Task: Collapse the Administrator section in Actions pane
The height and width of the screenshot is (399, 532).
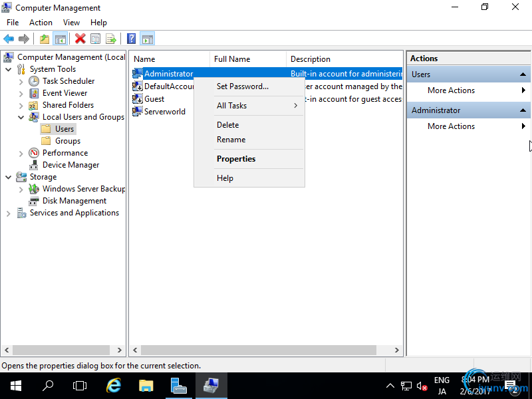Action: pyautogui.click(x=523, y=110)
